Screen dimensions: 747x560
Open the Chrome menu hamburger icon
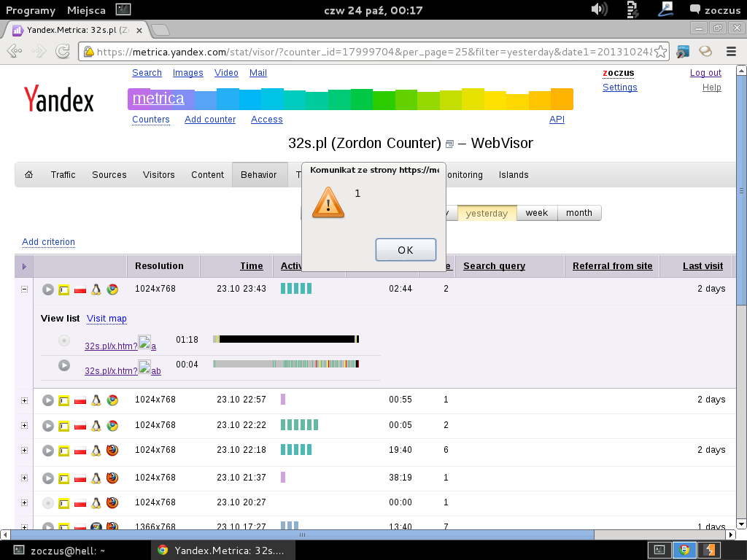pyautogui.click(x=731, y=52)
